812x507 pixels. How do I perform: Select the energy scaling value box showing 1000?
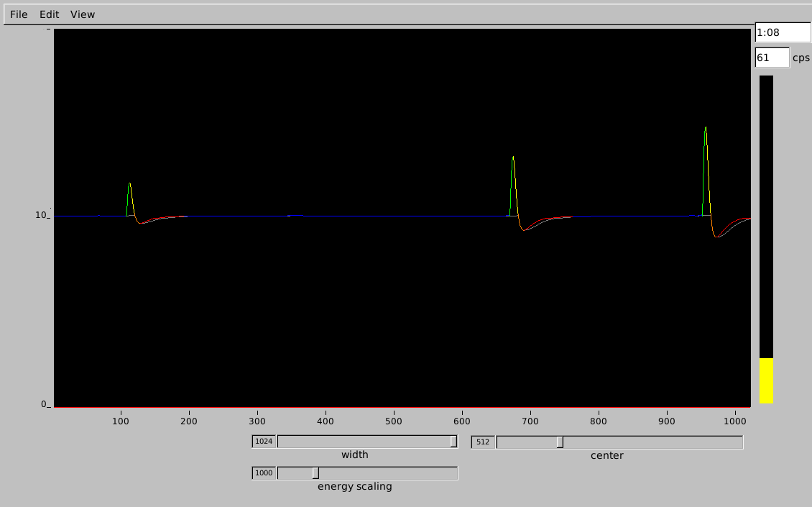[264, 472]
